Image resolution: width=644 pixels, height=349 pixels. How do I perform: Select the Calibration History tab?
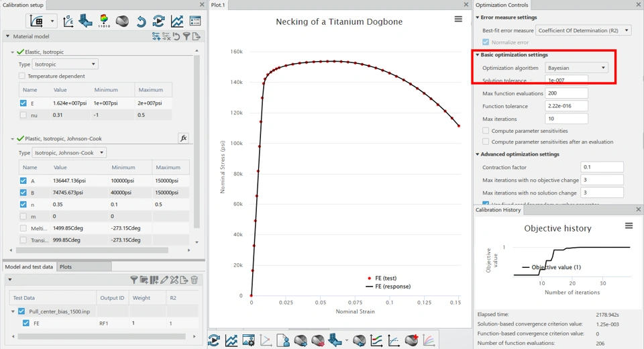click(498, 209)
